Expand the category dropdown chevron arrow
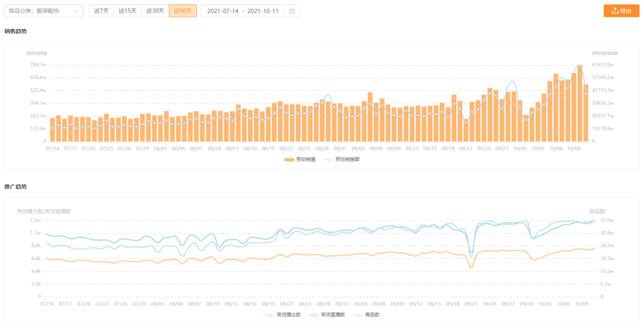644x328 pixels. click(76, 11)
